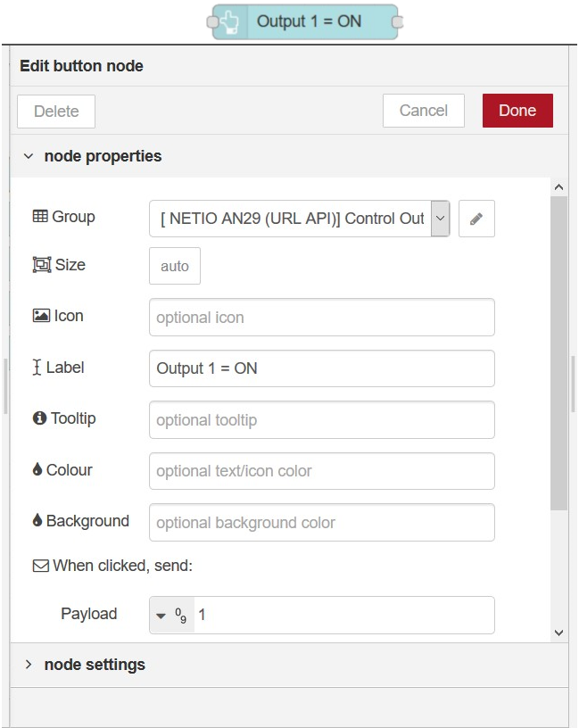Open the Payload type selector
Image resolution: width=579 pixels, height=728 pixels.
172,616
